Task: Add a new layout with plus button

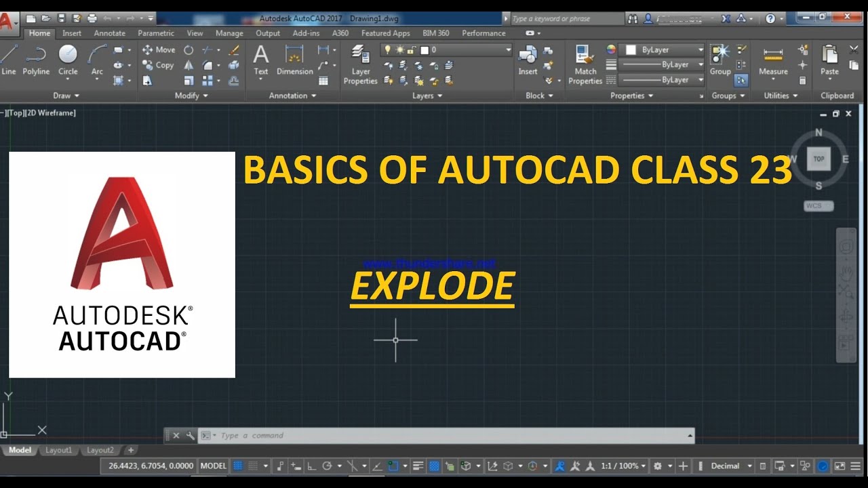Action: 131,450
